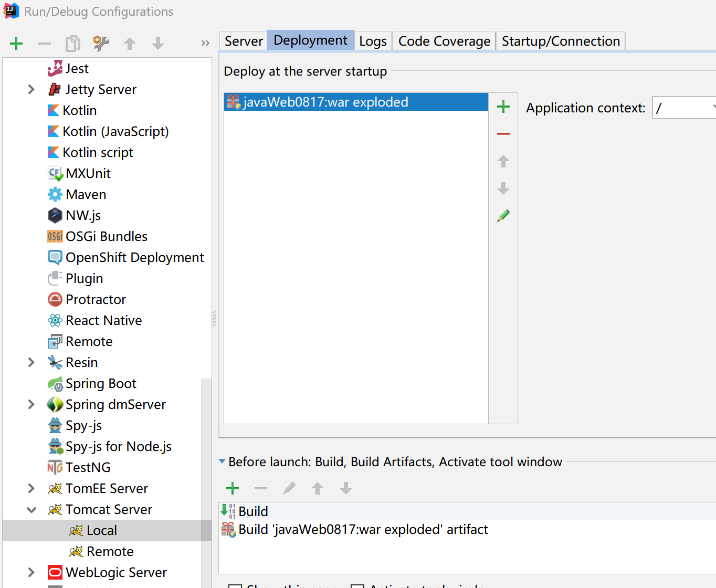Viewport: 716px width, 588px height.
Task: Click the NW.js hexagon icon
Action: click(55, 215)
